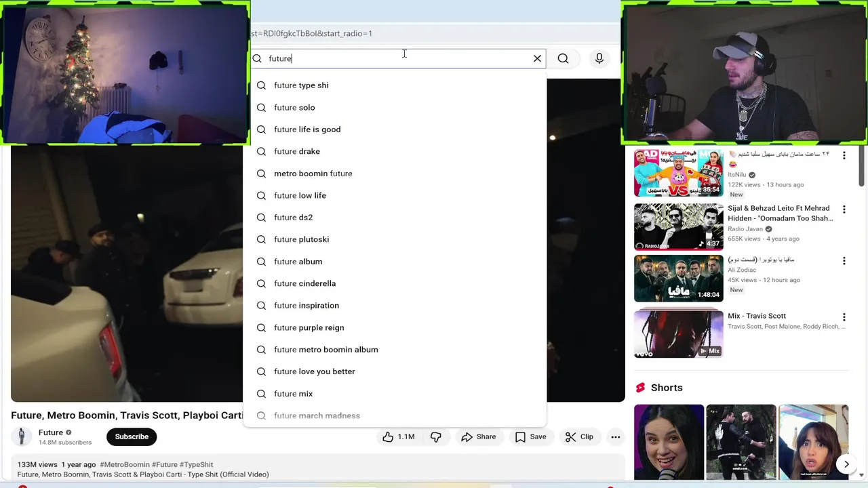Open middle Shorts thumbnail with two men
Screen dimensions: 868x488
pyautogui.click(x=741, y=442)
